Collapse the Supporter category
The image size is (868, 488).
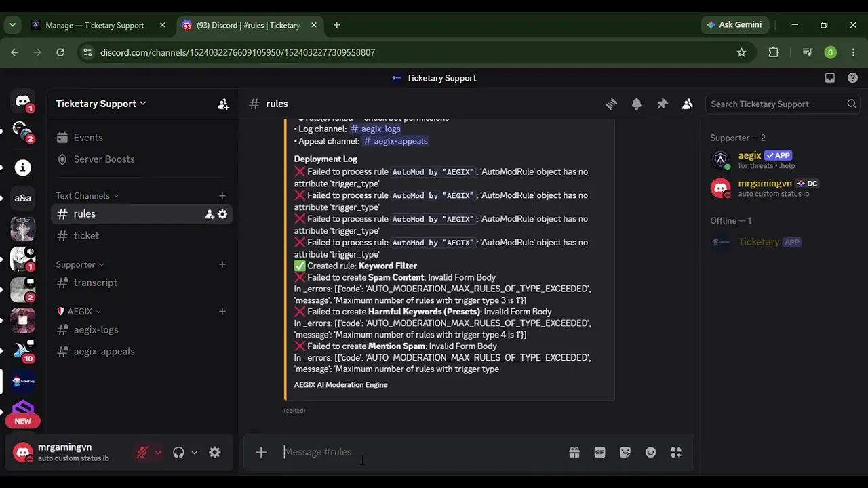pyautogui.click(x=79, y=264)
